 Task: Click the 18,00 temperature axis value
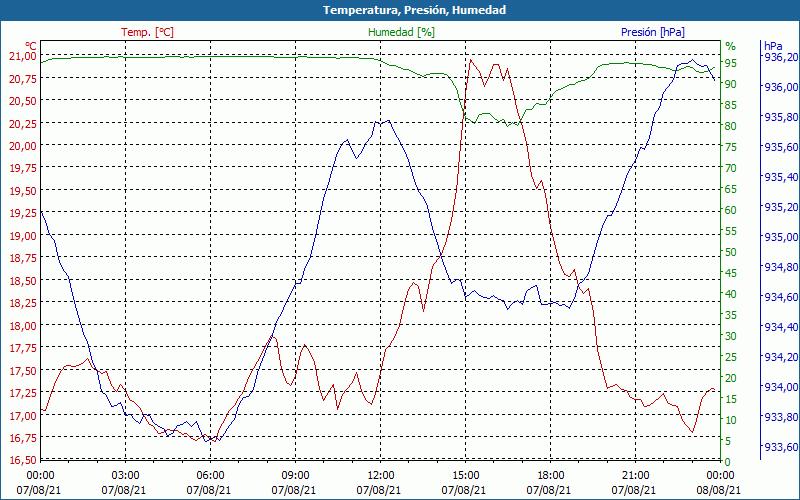pyautogui.click(x=23, y=325)
